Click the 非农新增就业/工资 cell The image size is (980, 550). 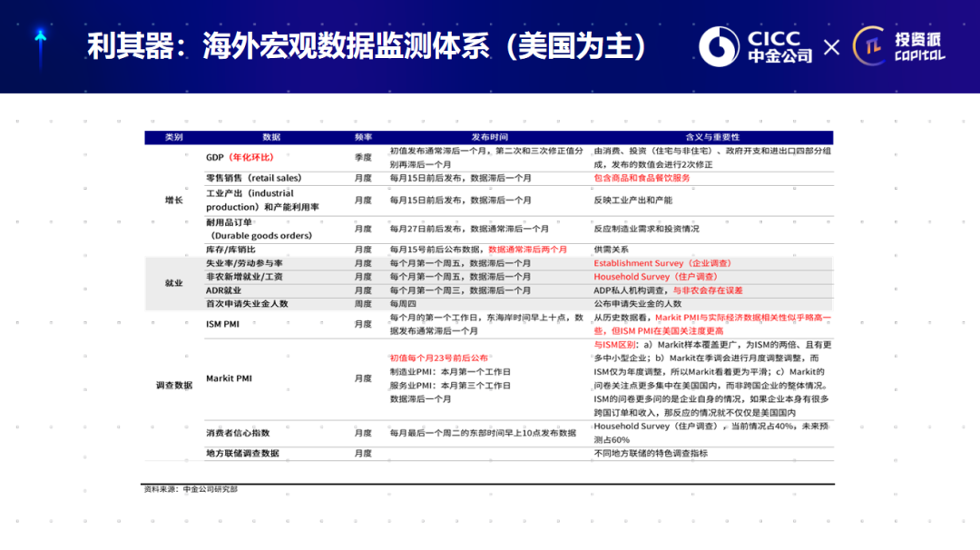[244, 277]
